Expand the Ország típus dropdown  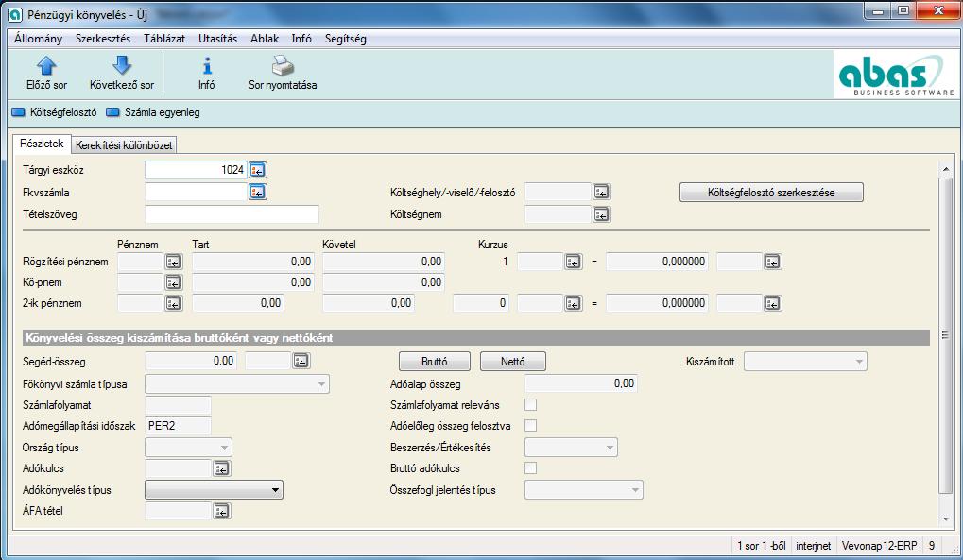tap(224, 448)
